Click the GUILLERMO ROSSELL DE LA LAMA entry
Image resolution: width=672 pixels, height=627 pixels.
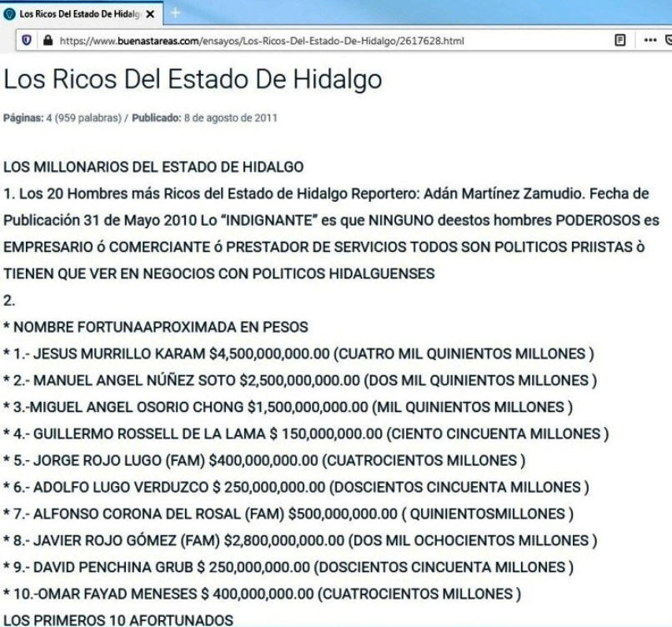306,434
